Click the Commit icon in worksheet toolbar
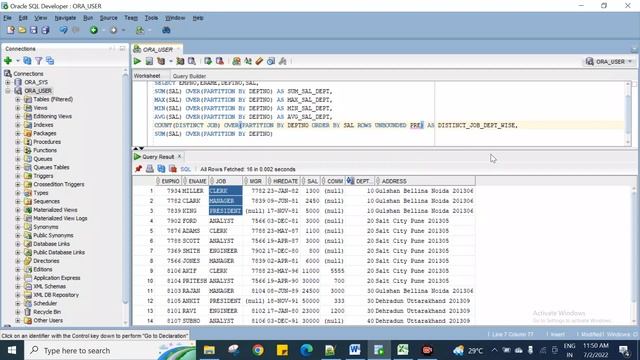The height and width of the screenshot is (360, 640). pyautogui.click(x=208, y=61)
